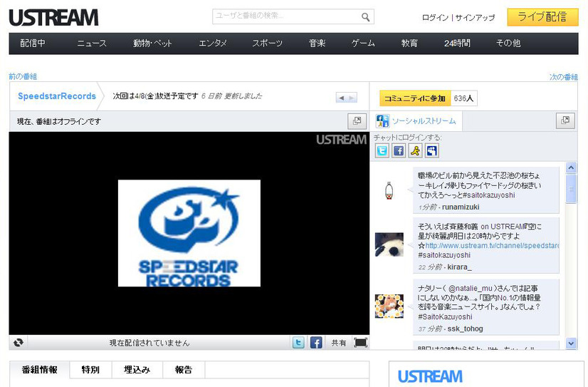The width and height of the screenshot is (588, 387).
Task: Click ssk_tohog's avatar image
Action: (x=389, y=306)
